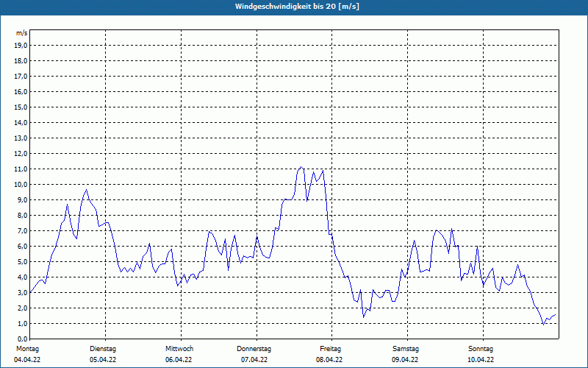
Task: Click the date 08.04.22
Action: pos(329,360)
